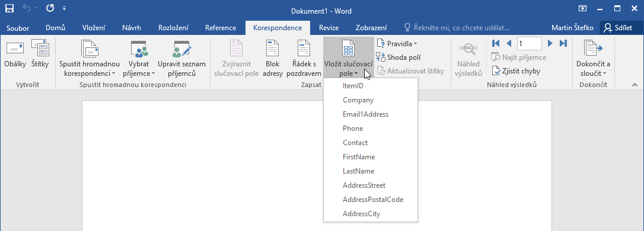
Task: Click the record number field
Action: [x=529, y=43]
